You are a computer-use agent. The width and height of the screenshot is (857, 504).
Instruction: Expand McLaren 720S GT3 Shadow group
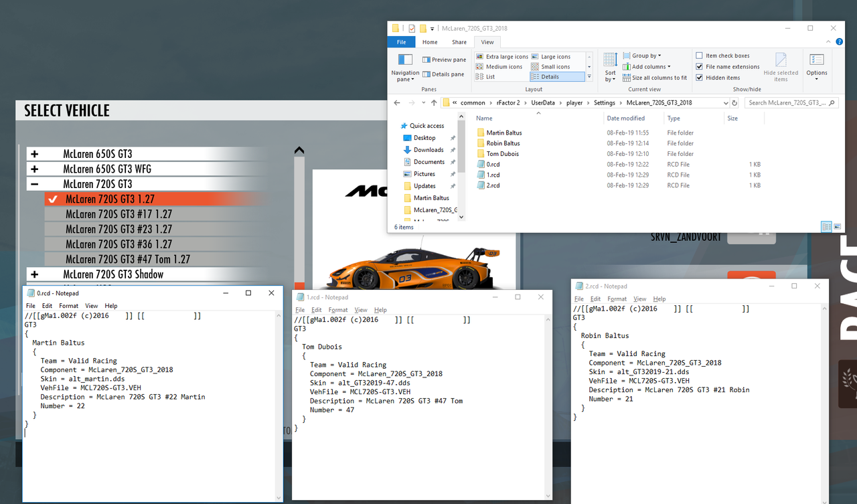[x=34, y=274]
